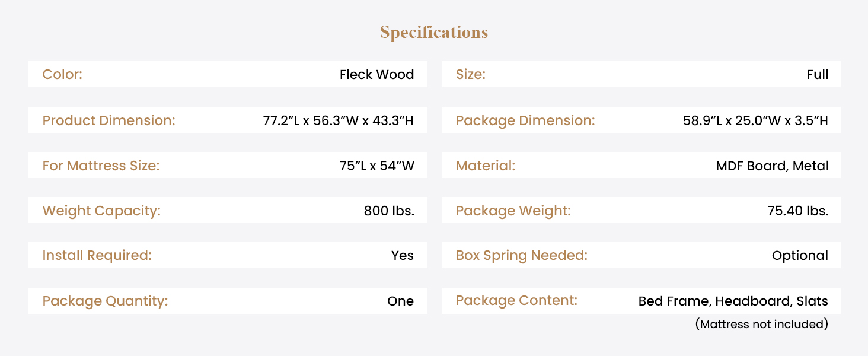The width and height of the screenshot is (868, 356).
Task: Select the Full size value
Action: click(817, 75)
